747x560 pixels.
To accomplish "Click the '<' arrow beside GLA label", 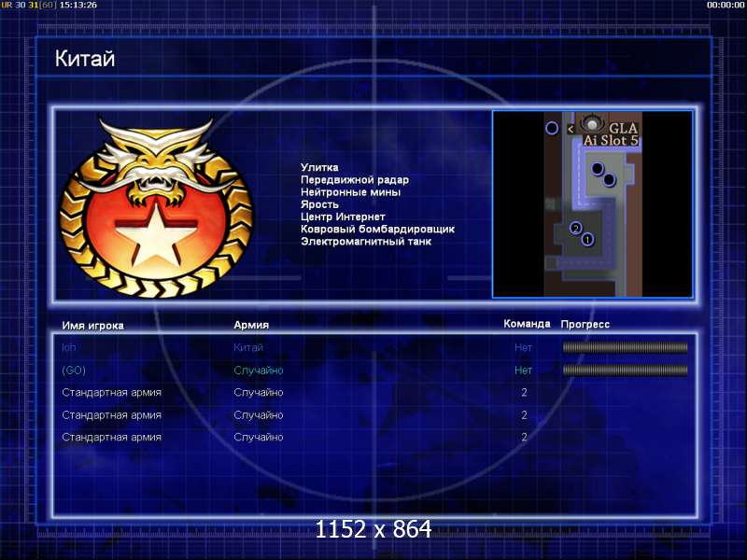I will click(571, 129).
